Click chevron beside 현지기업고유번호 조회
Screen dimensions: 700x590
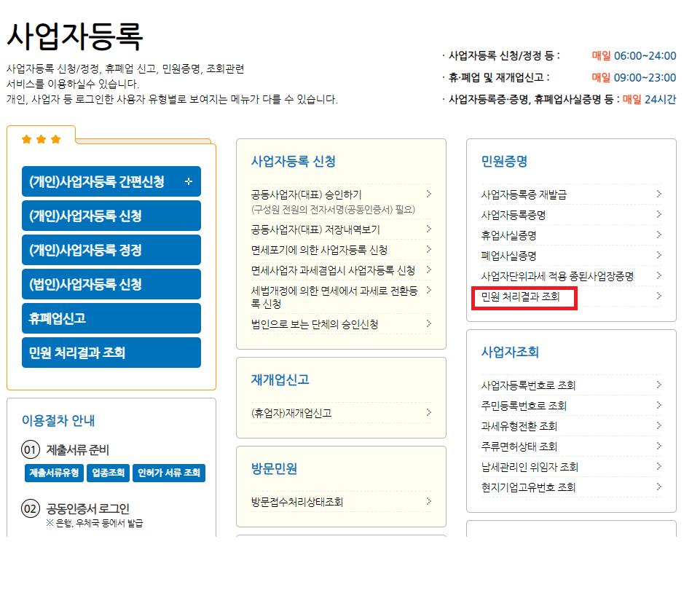click(659, 487)
